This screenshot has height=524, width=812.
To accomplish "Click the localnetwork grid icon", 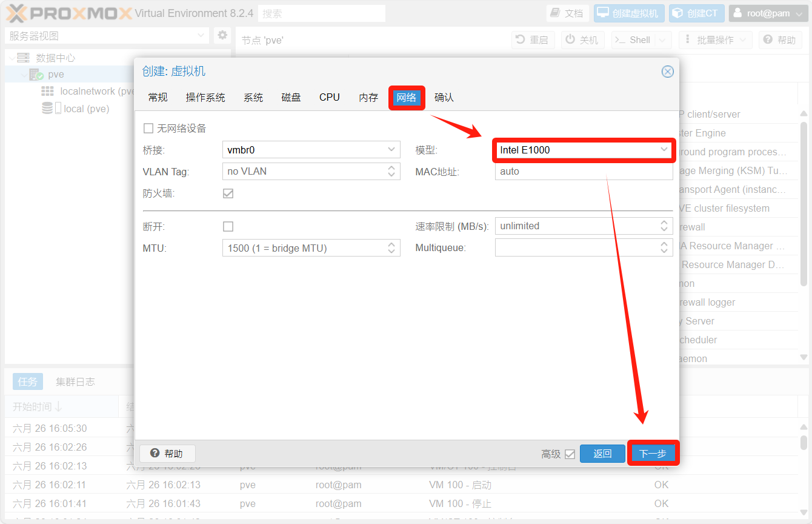I will click(x=47, y=91).
